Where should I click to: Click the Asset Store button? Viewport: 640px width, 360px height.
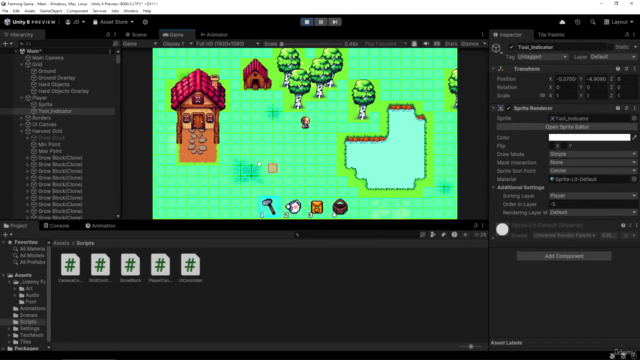tap(113, 22)
